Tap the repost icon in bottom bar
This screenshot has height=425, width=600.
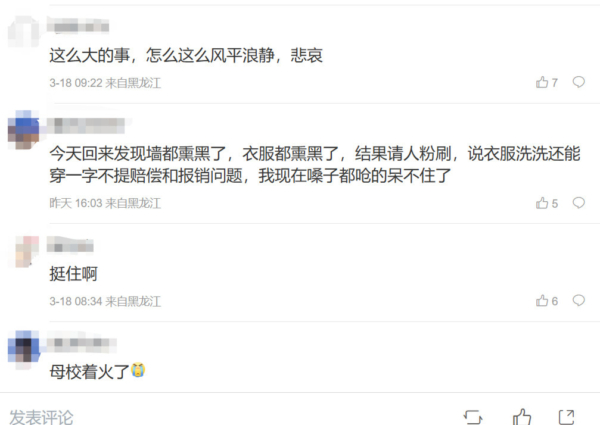pos(473,417)
